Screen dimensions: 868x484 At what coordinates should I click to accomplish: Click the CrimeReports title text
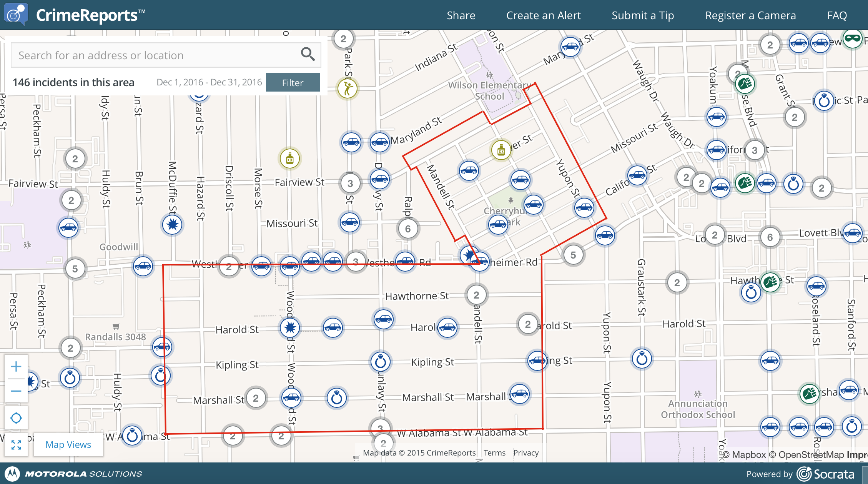click(x=91, y=15)
